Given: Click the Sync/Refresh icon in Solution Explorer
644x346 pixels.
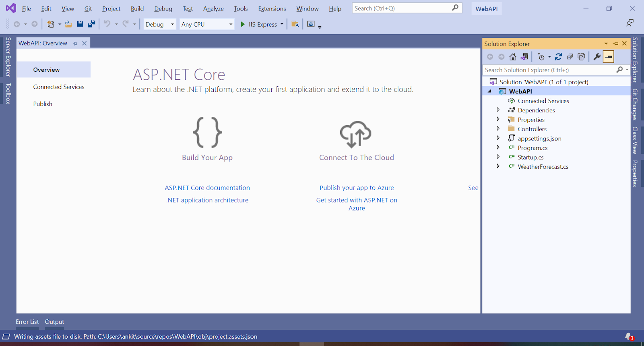Looking at the screenshot, I should pyautogui.click(x=559, y=57).
